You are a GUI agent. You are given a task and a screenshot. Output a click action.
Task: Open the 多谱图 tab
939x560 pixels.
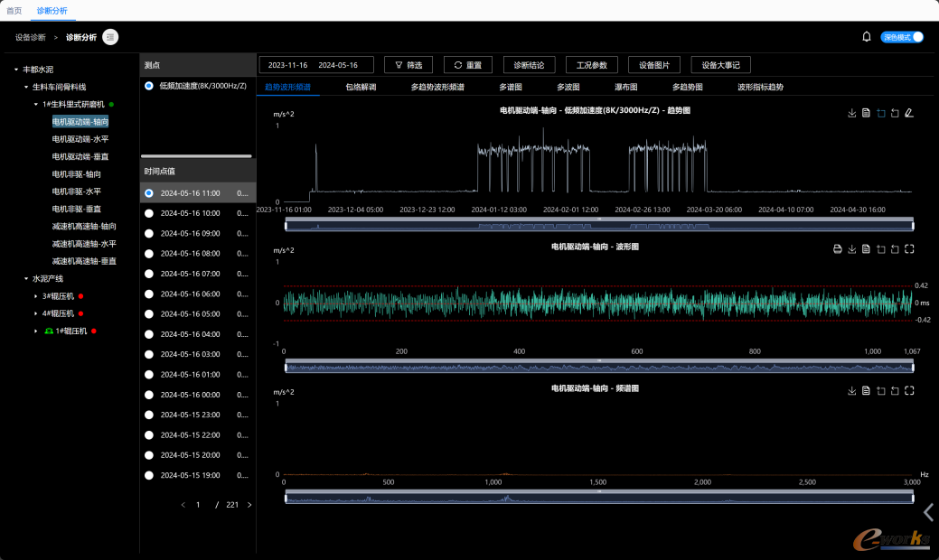tap(511, 87)
